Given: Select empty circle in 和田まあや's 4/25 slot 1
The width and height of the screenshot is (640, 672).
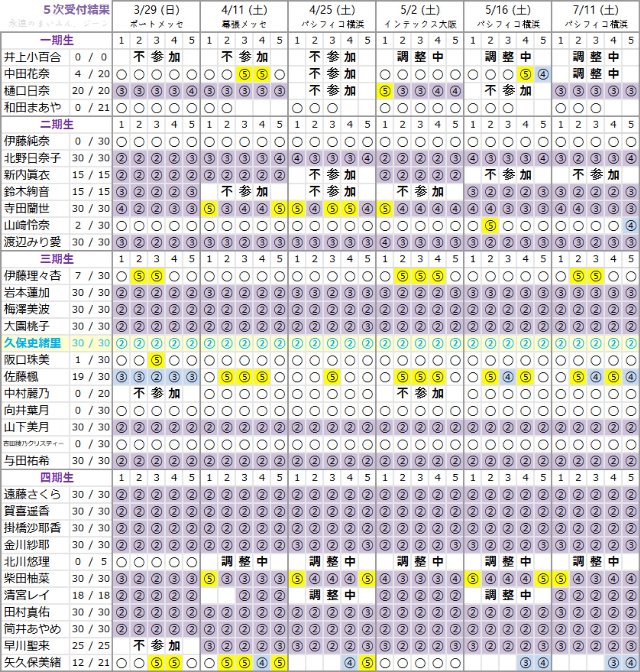Looking at the screenshot, I should point(297,108).
